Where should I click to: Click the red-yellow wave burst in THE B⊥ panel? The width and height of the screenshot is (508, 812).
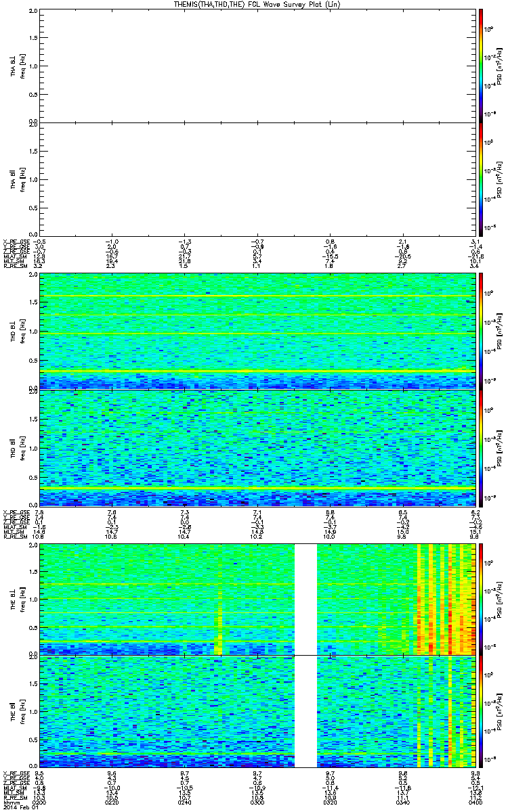click(x=444, y=598)
